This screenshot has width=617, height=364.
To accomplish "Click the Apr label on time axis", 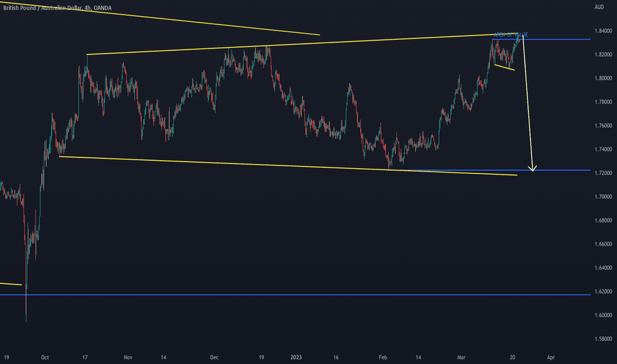I will tap(551, 357).
